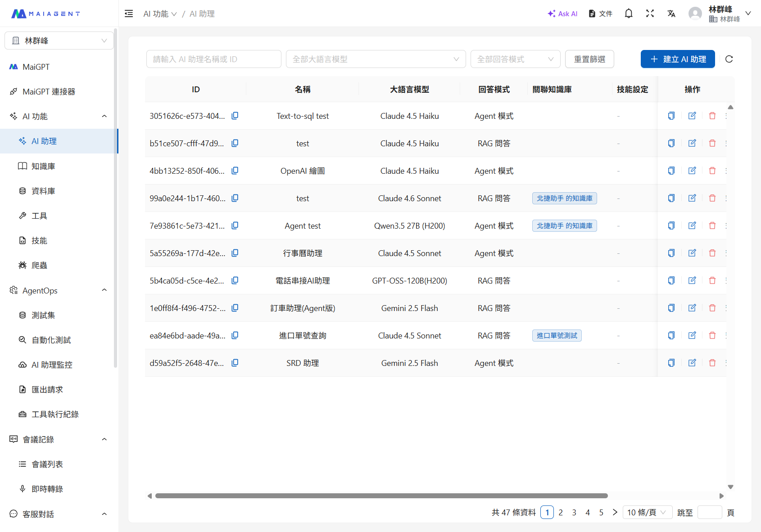761x532 pixels.
Task: Refresh the AI assistant list
Action: (729, 59)
